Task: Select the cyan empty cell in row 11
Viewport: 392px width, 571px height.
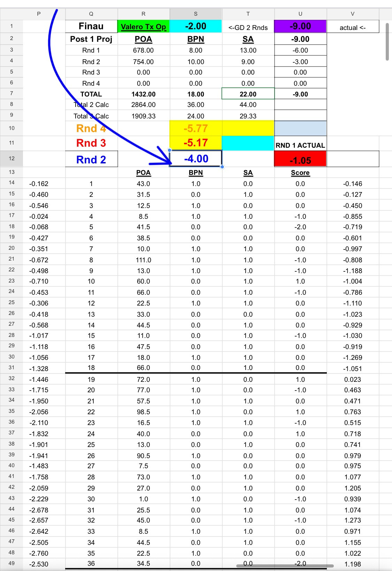Action: (x=248, y=143)
